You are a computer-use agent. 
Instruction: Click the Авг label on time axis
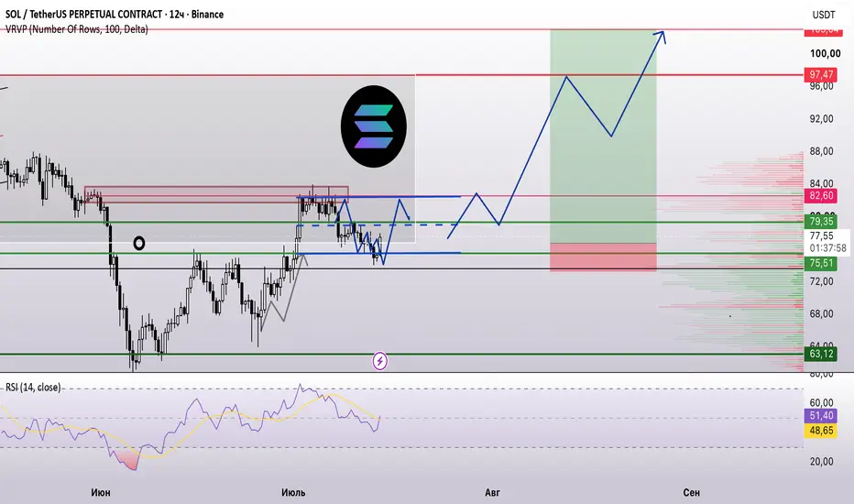point(492,493)
